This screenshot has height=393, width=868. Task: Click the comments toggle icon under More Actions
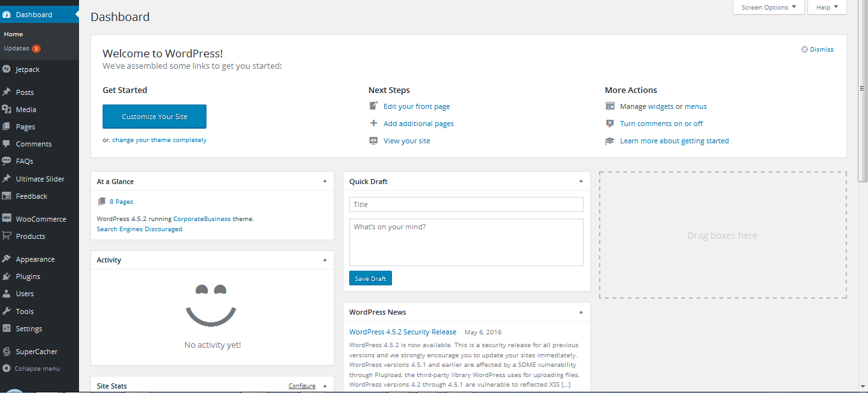[x=610, y=124]
